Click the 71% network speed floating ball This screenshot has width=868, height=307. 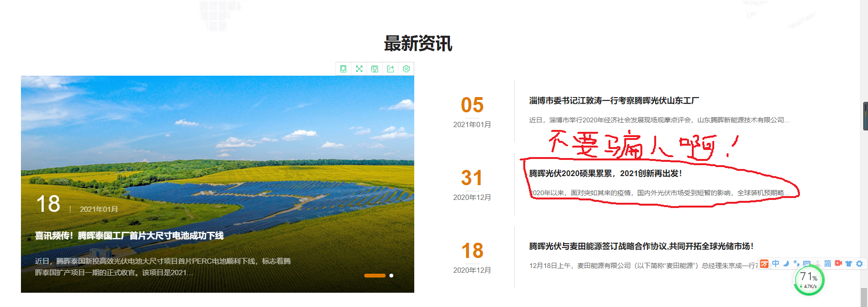point(809,280)
